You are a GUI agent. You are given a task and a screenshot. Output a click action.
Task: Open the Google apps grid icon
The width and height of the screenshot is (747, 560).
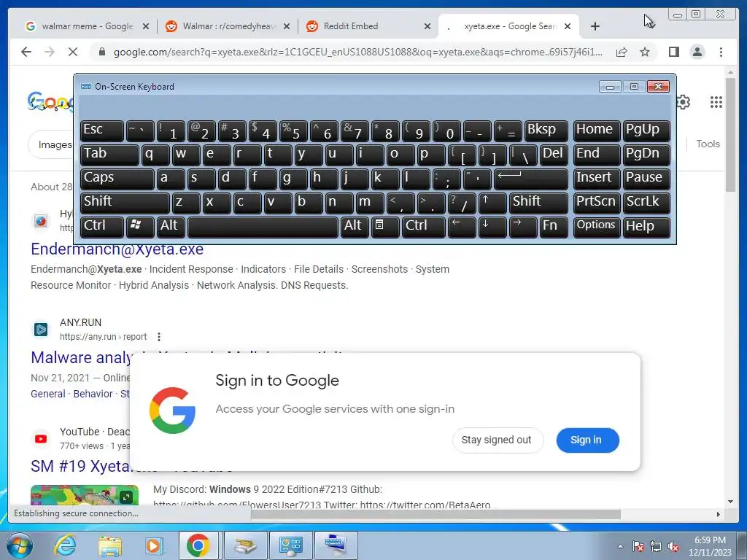(x=716, y=102)
